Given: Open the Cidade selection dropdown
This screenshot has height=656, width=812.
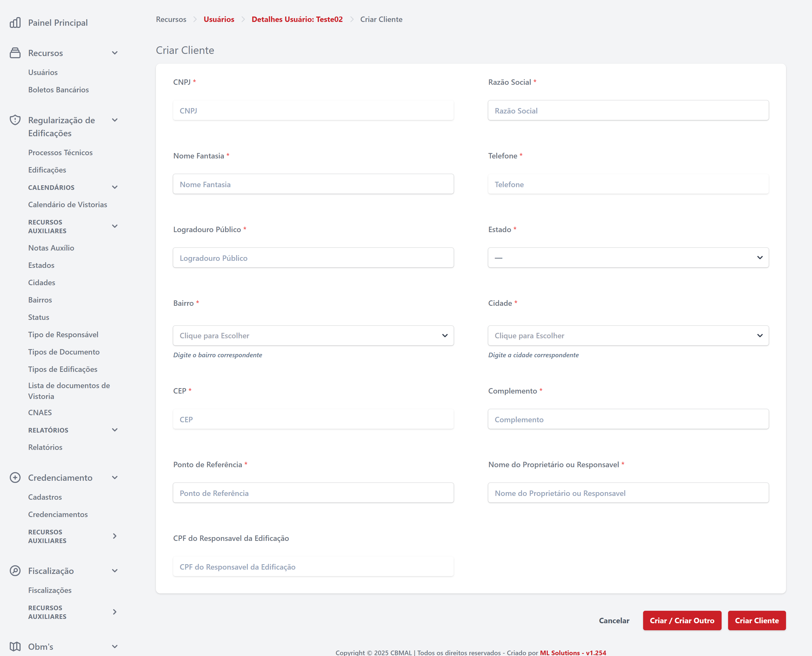Looking at the screenshot, I should click(x=628, y=336).
